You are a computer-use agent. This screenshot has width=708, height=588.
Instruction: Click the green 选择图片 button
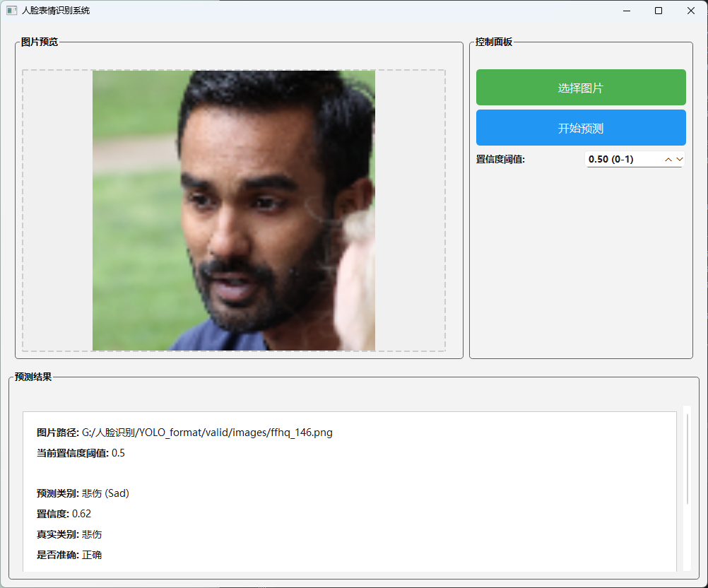580,88
